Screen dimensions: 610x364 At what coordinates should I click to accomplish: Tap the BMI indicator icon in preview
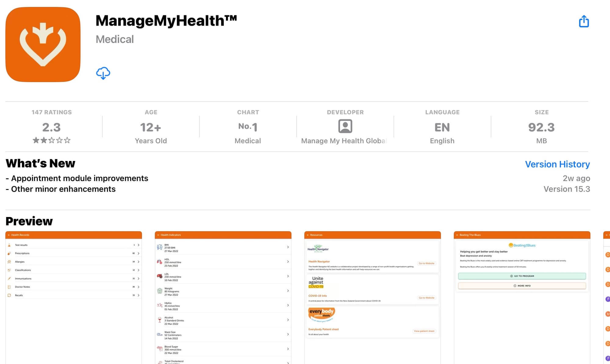click(160, 247)
